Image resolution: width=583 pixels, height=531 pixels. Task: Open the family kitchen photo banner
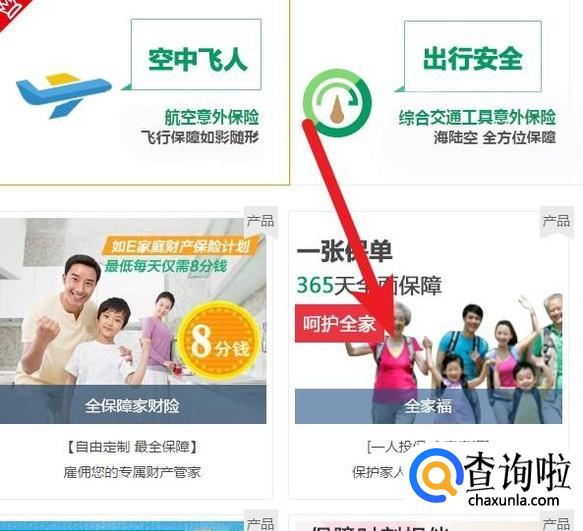point(133,302)
